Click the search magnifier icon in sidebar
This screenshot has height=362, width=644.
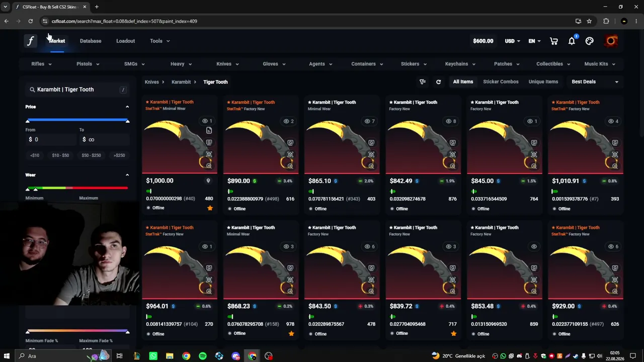[32, 89]
